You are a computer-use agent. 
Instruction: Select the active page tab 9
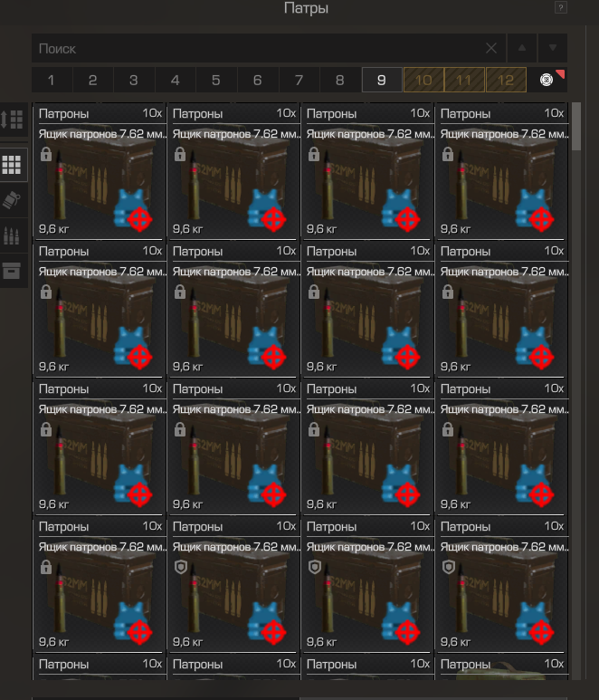tap(381, 80)
